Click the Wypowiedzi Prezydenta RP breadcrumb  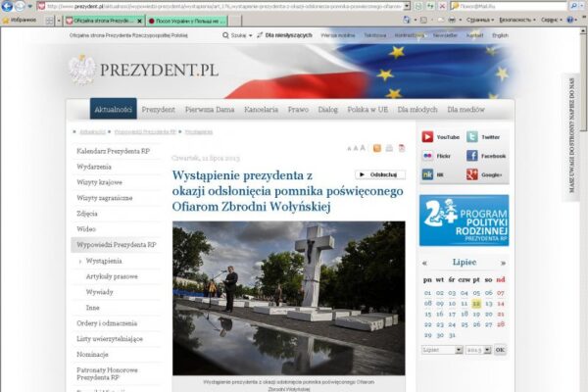[x=145, y=131]
